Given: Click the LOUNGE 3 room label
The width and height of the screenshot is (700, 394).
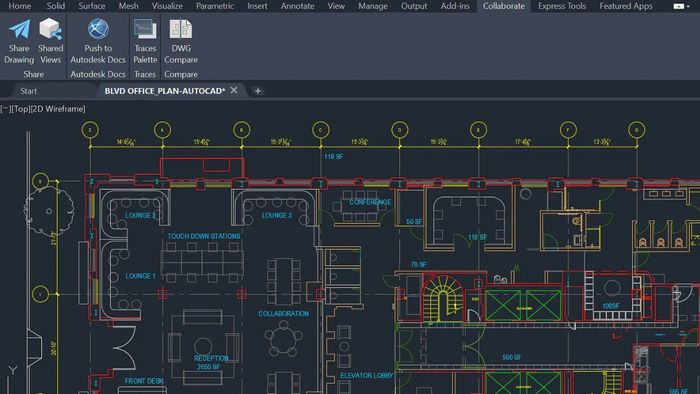Looking at the screenshot, I should (277, 215).
